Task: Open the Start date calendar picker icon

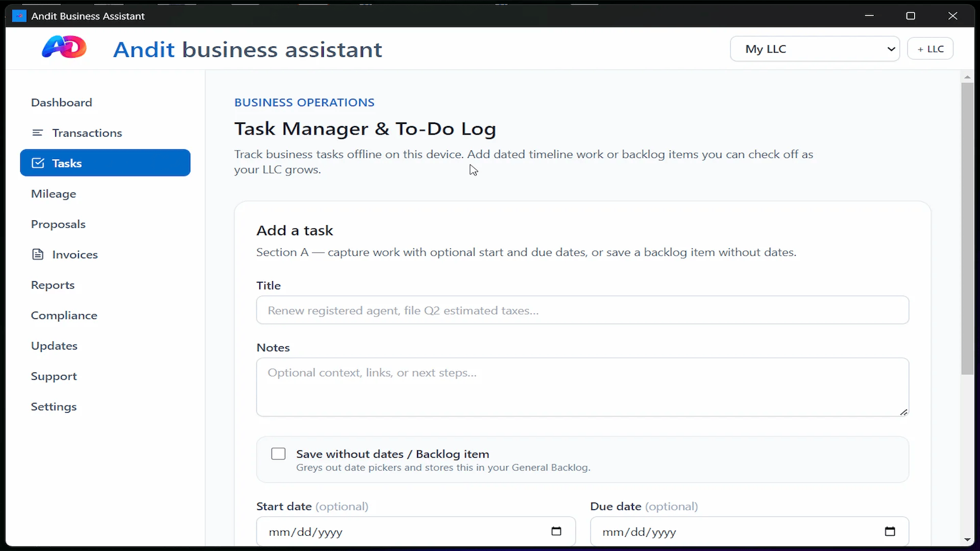Action: pos(556,531)
